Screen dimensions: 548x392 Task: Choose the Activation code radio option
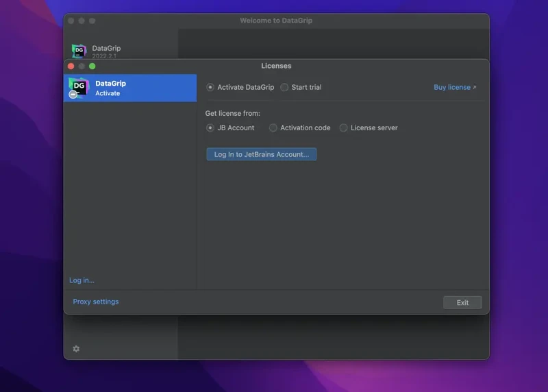pos(273,128)
